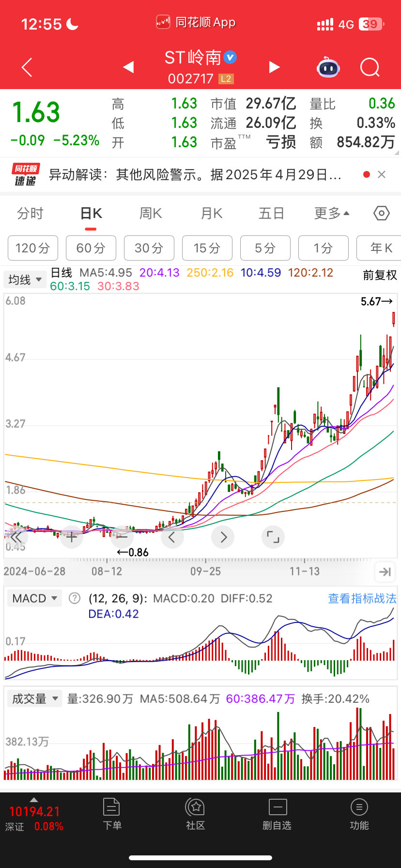Tap the 量比 0.36 value
The image size is (401, 868).
353,103
